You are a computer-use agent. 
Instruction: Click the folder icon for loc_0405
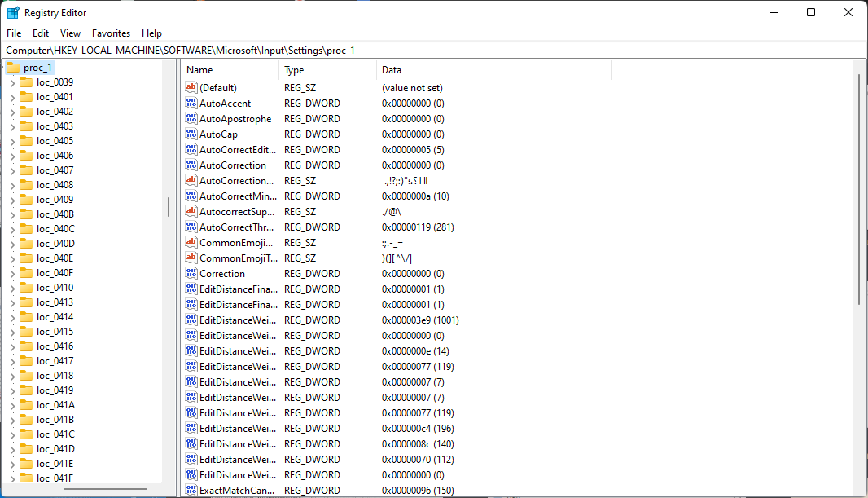click(x=26, y=141)
